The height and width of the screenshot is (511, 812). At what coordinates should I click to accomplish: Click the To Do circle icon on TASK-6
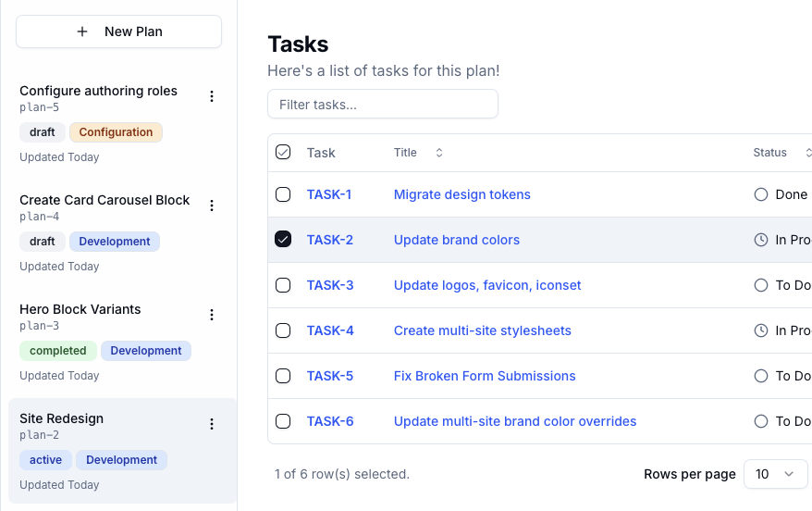pos(761,421)
